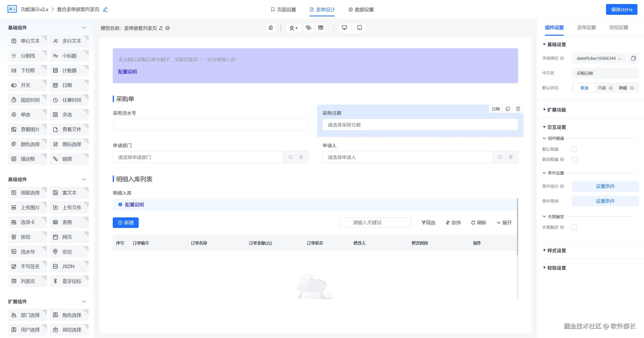Enable the 默认取值 checkbox
Viewport: 644px width, 338px height.
pos(574,149)
